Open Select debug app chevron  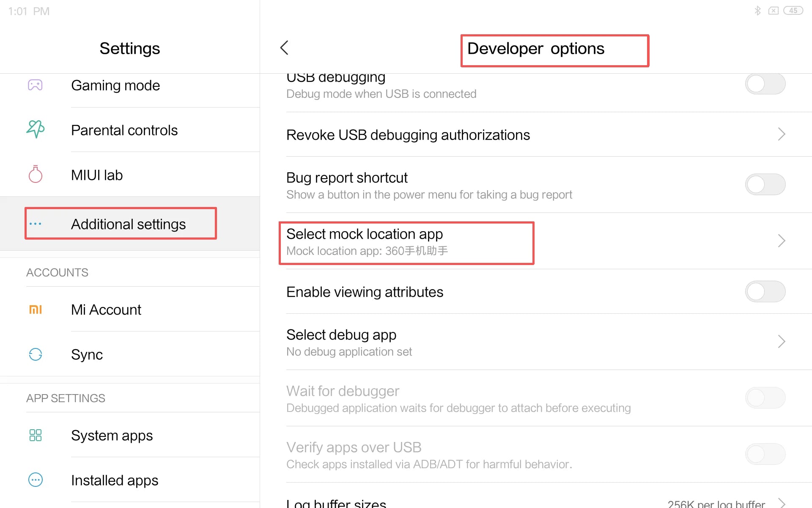(x=782, y=342)
